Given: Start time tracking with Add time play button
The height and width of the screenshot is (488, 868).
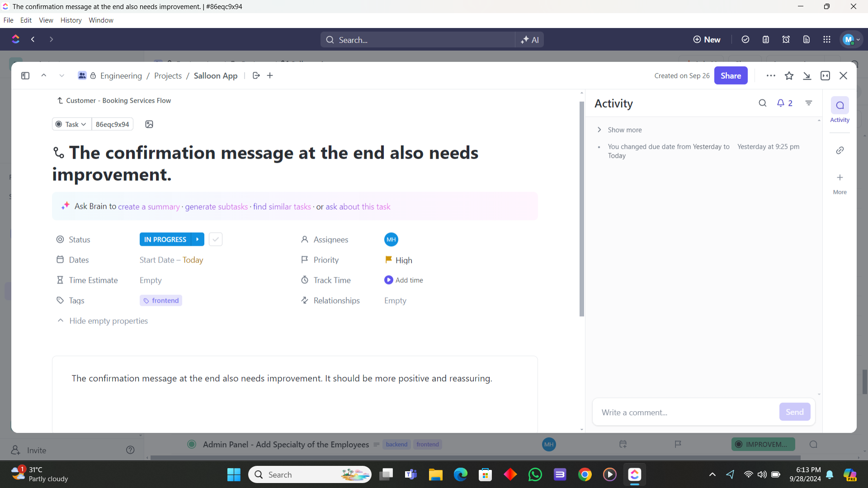Looking at the screenshot, I should pos(388,280).
